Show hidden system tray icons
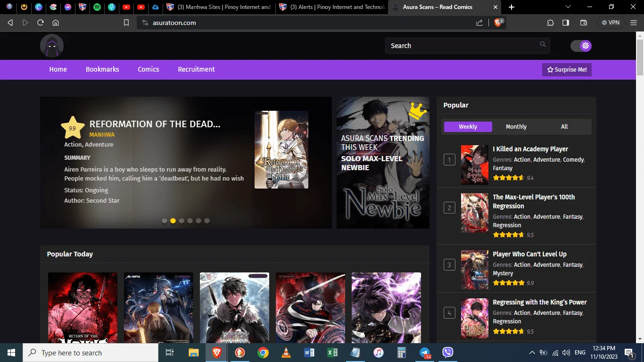The height and width of the screenshot is (362, 644). (x=532, y=353)
